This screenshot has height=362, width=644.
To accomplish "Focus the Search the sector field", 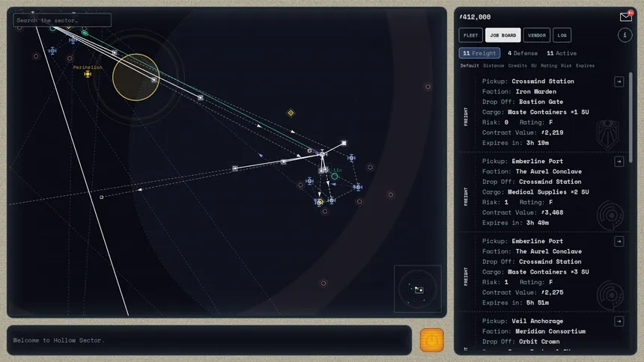I will point(62,20).
